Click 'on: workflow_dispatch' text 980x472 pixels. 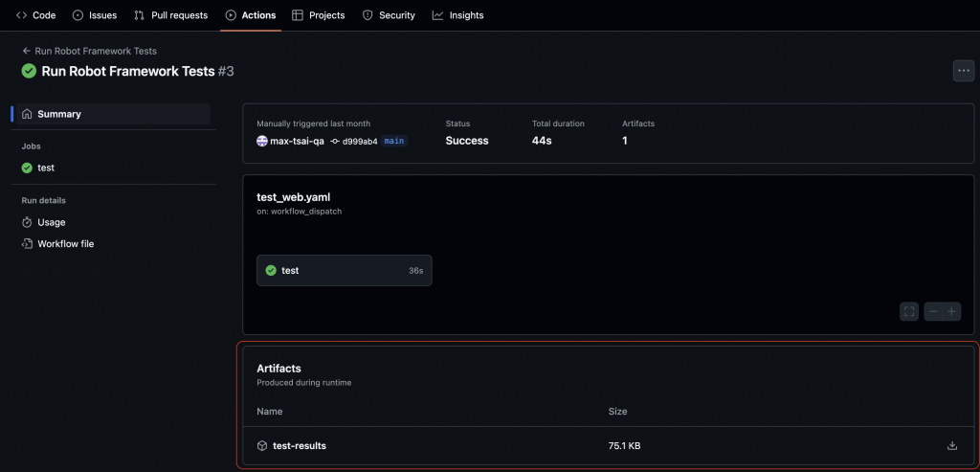(x=300, y=212)
